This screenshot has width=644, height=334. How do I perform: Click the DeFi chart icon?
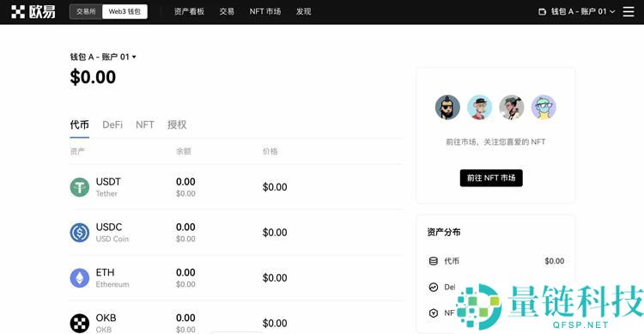click(434, 287)
